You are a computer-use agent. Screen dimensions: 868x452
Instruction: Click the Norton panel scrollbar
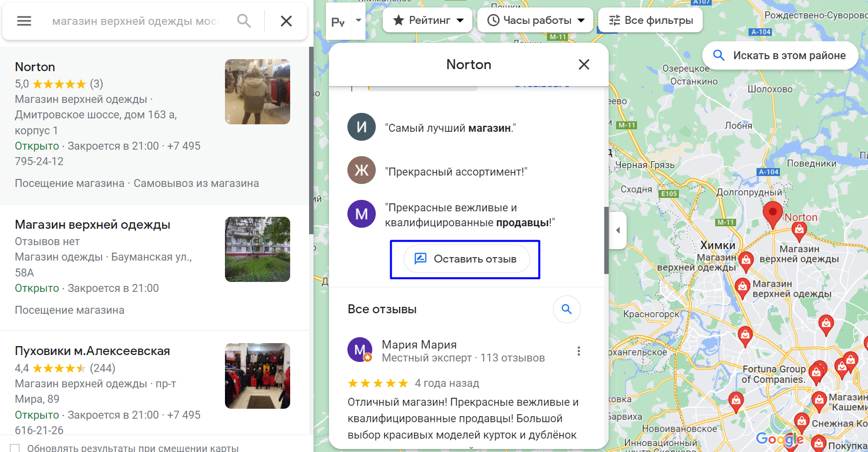[606, 240]
